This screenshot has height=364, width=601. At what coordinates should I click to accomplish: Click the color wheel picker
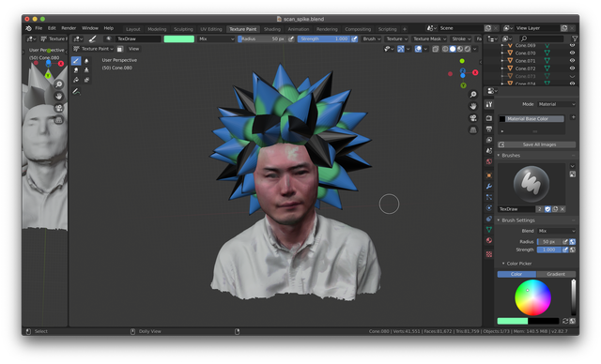tap(532, 297)
